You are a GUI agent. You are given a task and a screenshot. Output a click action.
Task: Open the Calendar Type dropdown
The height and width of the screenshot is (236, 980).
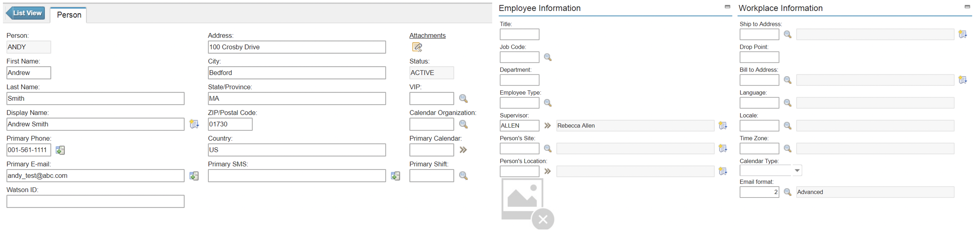coord(797,171)
